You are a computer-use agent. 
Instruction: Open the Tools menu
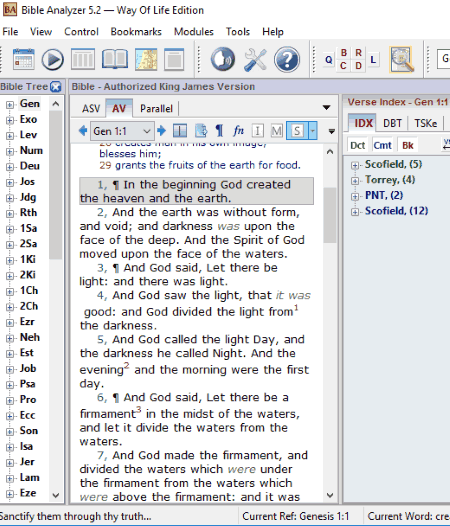coord(238,32)
